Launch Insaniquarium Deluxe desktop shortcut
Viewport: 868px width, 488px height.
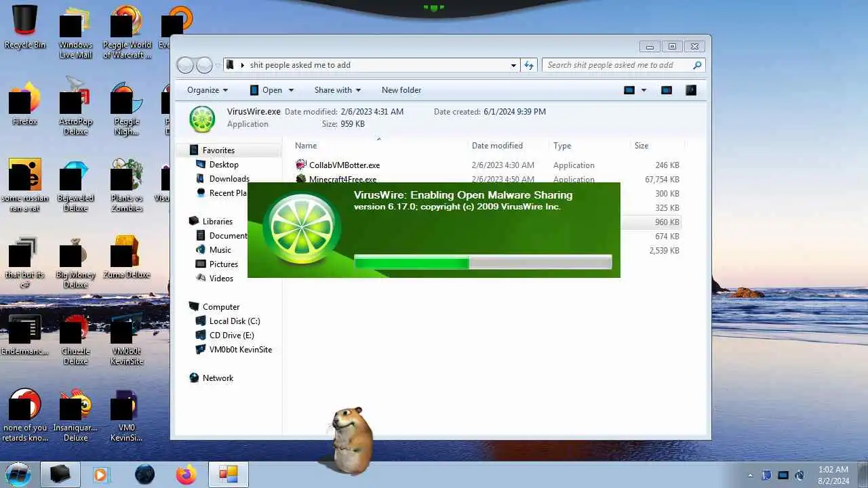pos(75,415)
